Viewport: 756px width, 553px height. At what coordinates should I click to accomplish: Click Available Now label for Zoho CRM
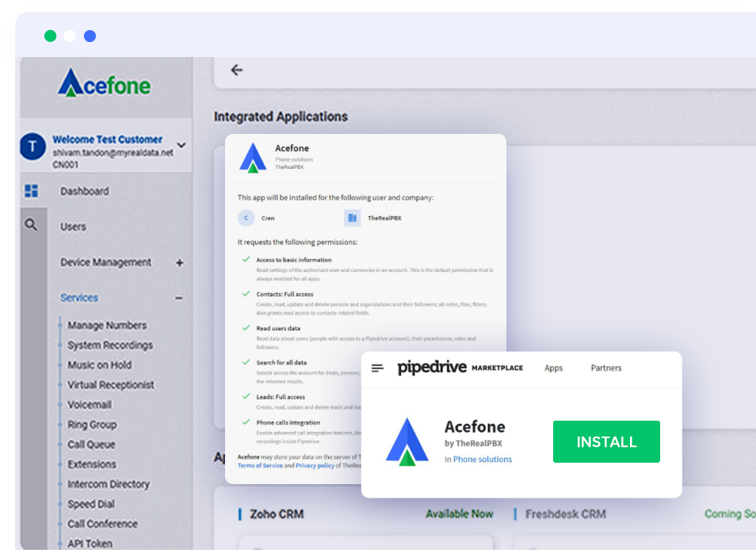point(459,514)
